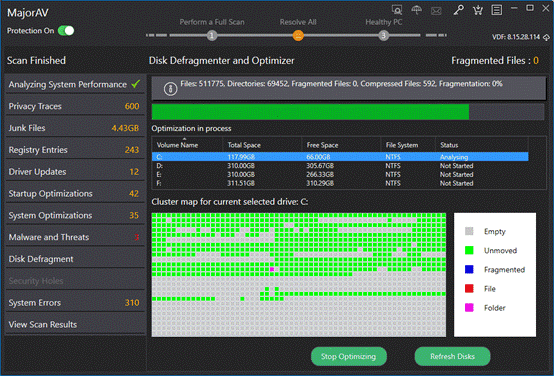Click the info icon beside file stats

170,89
